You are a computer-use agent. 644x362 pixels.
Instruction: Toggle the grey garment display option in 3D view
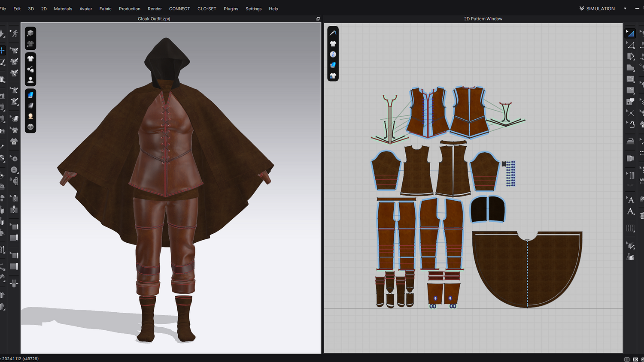(x=30, y=44)
